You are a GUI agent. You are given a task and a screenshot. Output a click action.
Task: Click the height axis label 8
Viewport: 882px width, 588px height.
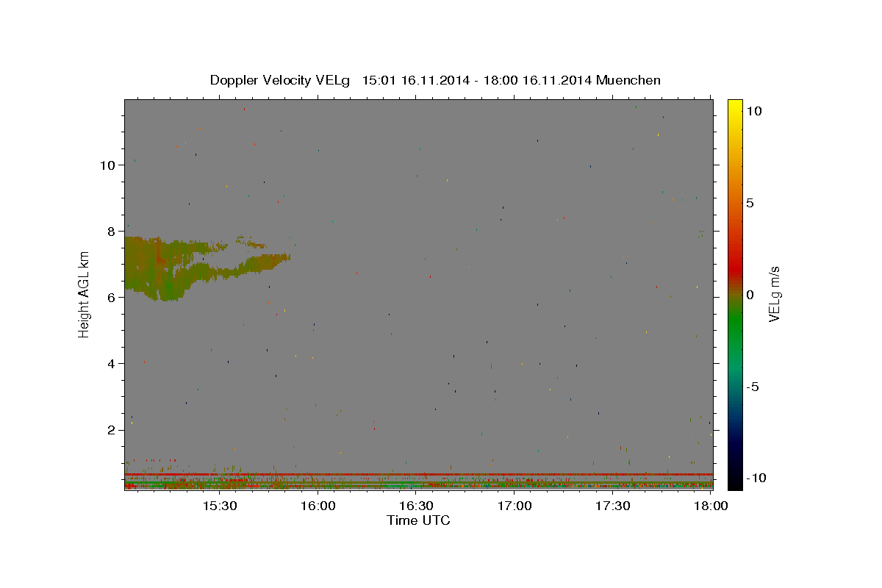(112, 231)
